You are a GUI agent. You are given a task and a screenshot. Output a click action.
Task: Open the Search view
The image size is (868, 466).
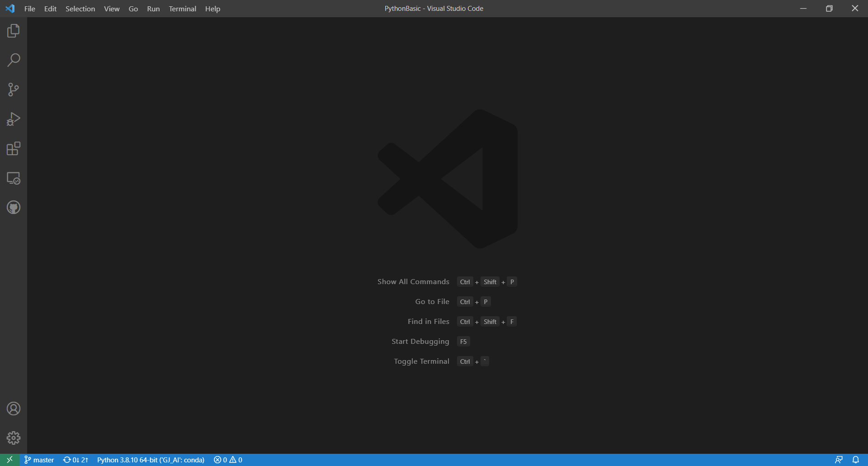pyautogui.click(x=14, y=60)
